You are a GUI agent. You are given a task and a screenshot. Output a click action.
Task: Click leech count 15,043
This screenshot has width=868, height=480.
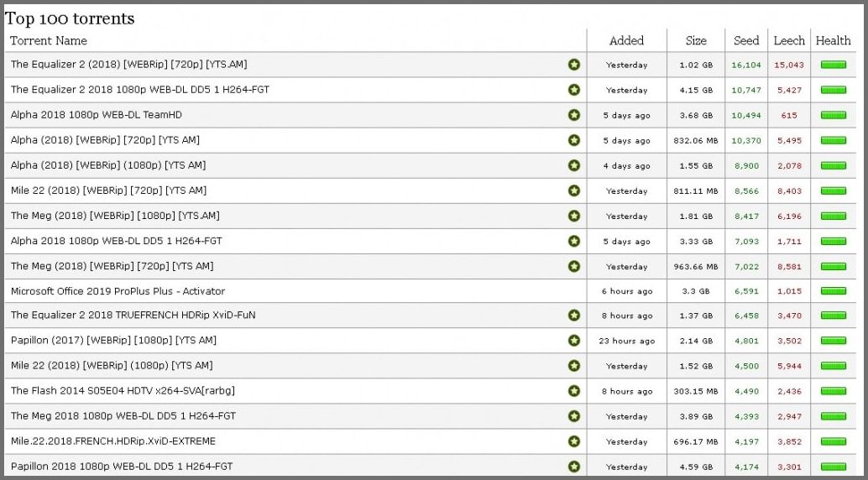(x=789, y=65)
